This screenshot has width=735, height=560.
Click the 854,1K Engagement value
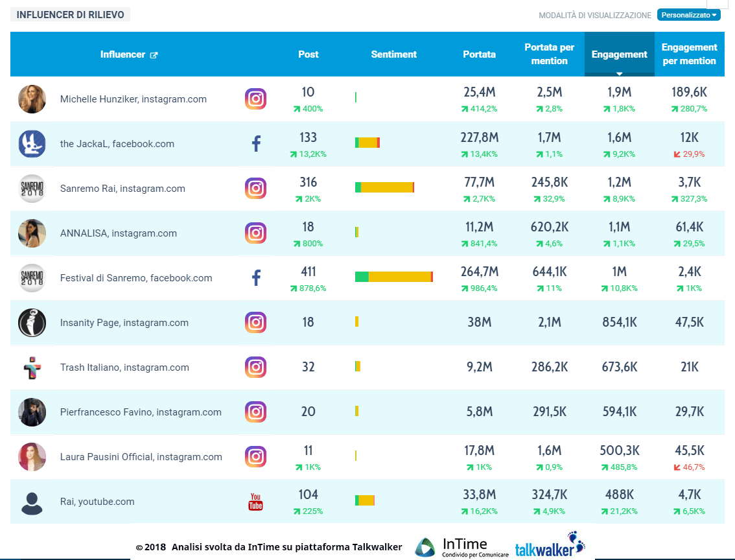point(619,322)
